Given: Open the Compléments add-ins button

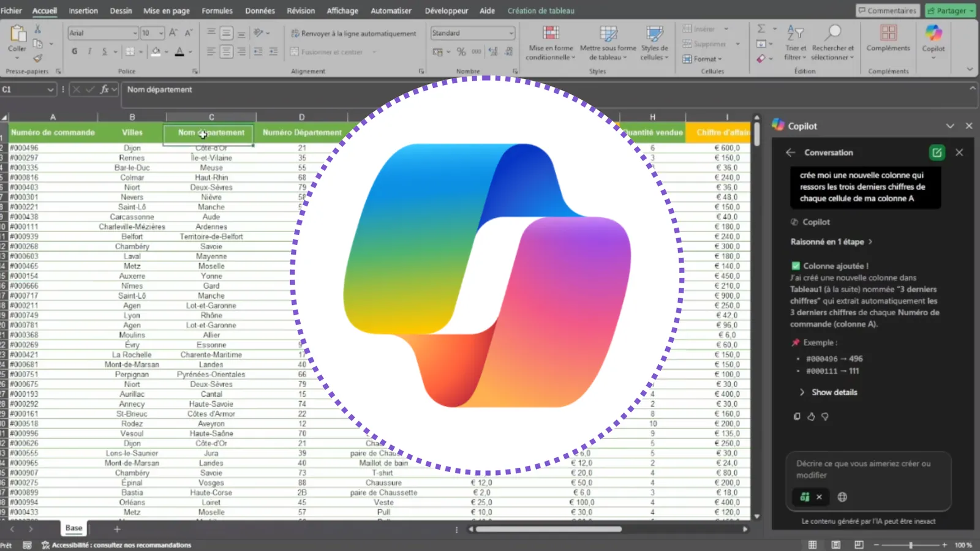Looking at the screenshot, I should (x=888, y=38).
